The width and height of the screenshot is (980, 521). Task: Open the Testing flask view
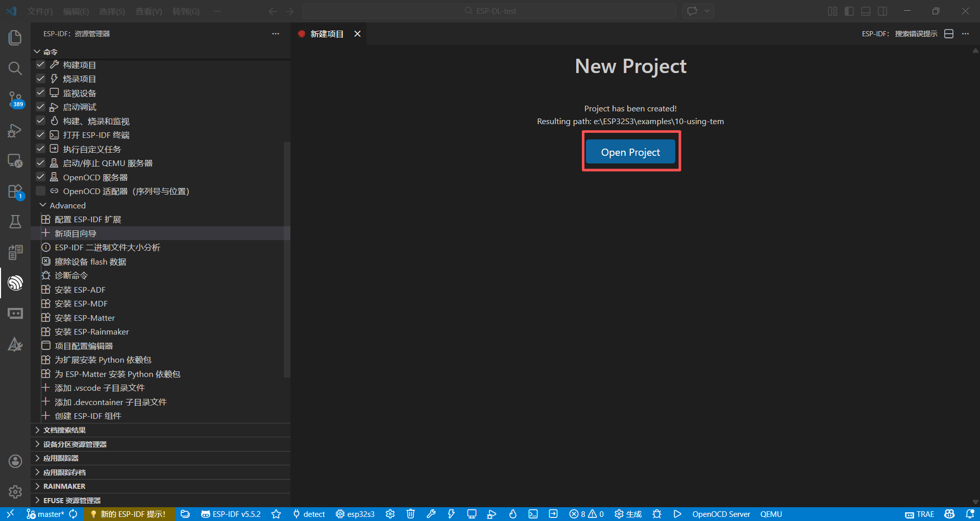tap(15, 222)
